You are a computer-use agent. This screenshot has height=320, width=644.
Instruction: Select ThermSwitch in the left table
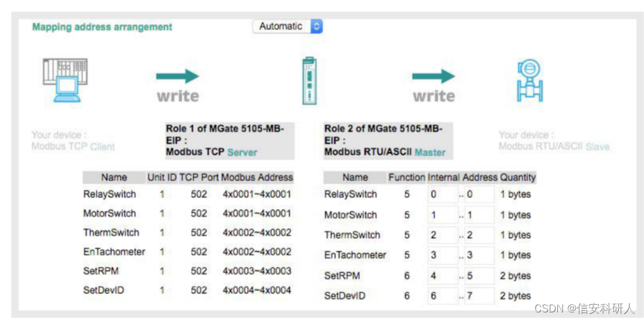tap(111, 233)
